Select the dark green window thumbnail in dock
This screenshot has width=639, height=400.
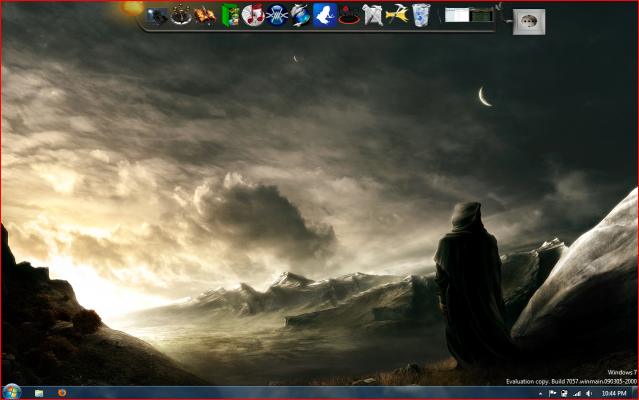(482, 15)
